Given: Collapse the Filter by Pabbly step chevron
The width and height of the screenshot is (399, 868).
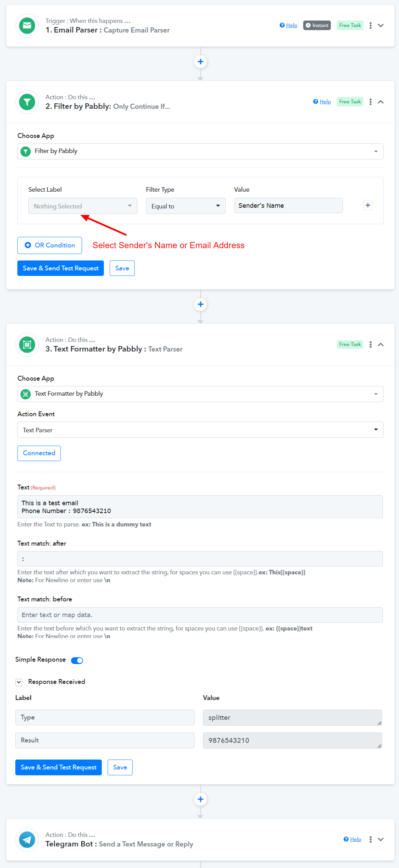Looking at the screenshot, I should 381,102.
